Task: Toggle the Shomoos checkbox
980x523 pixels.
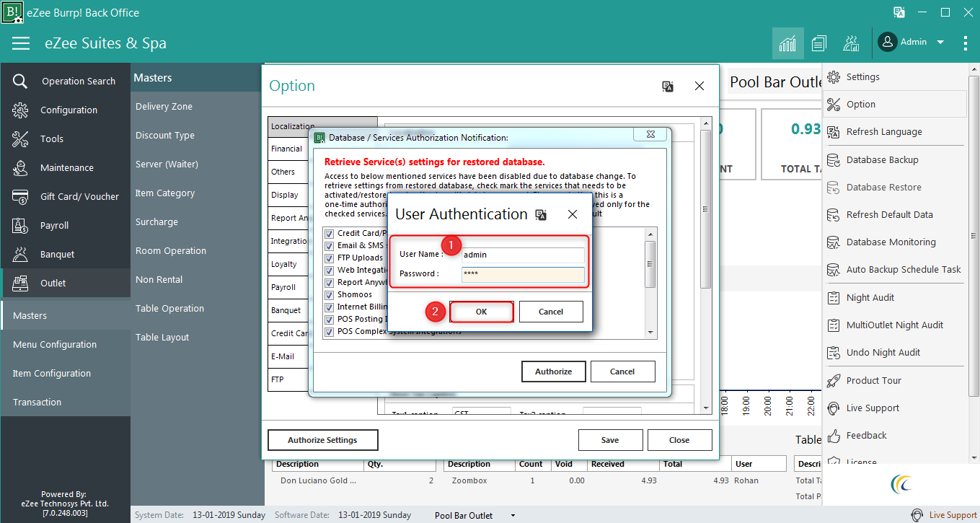Action: tap(330, 294)
